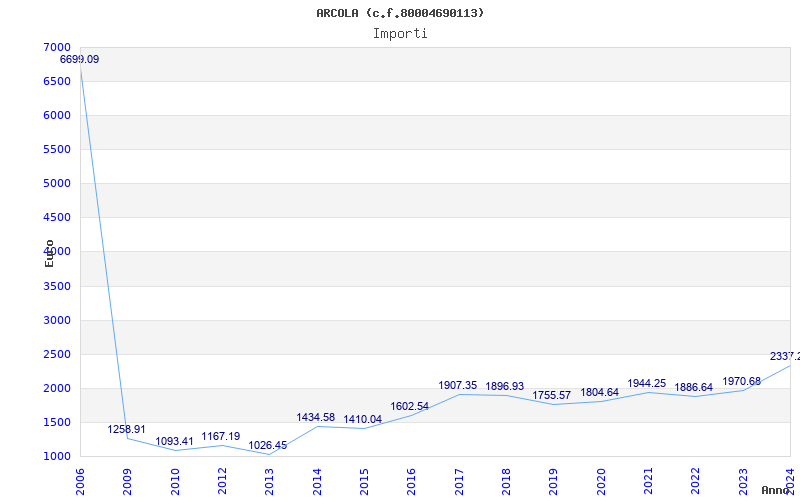Click the x-axis year 2006
The image size is (800, 500).
point(80,482)
